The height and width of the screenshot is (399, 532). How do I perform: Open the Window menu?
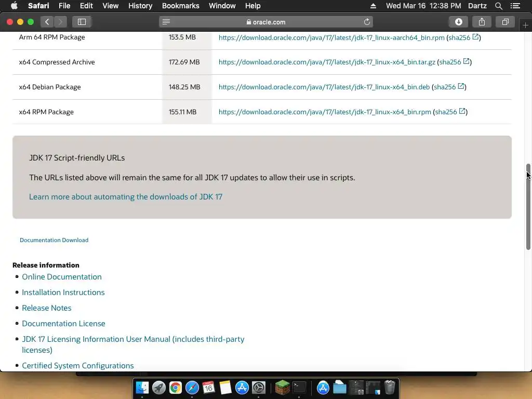tap(222, 6)
